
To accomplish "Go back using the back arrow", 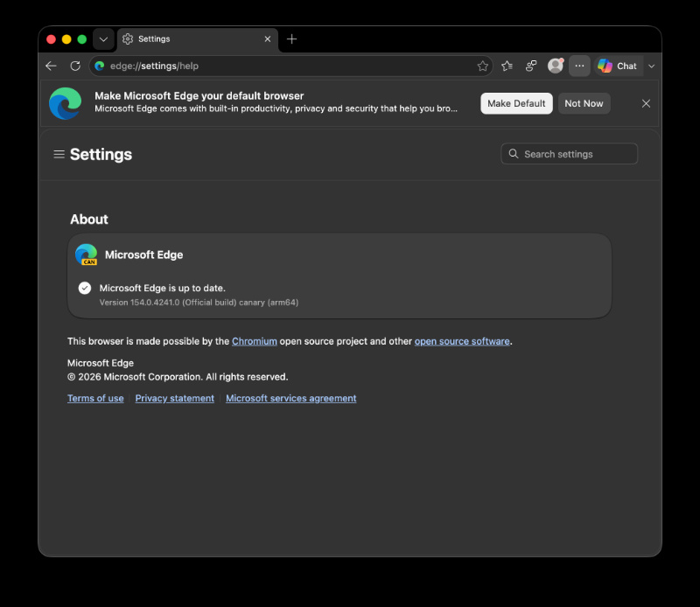I will point(51,66).
